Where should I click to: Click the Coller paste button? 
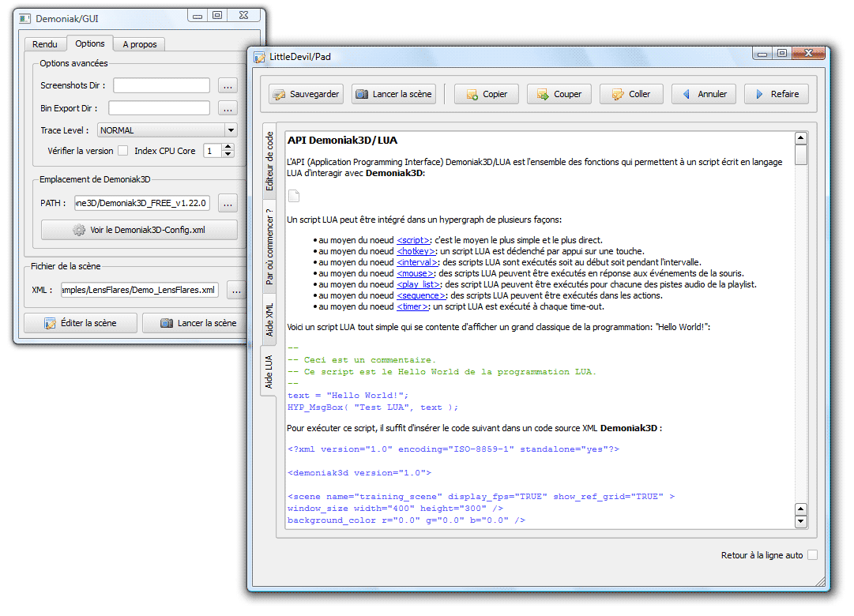tap(631, 94)
